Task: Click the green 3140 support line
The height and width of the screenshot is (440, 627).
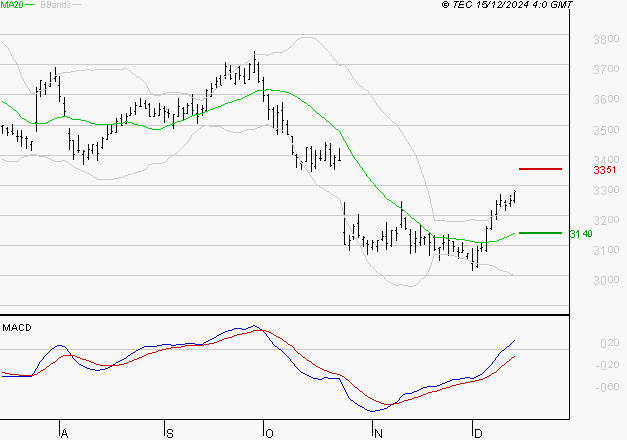Action: point(540,233)
